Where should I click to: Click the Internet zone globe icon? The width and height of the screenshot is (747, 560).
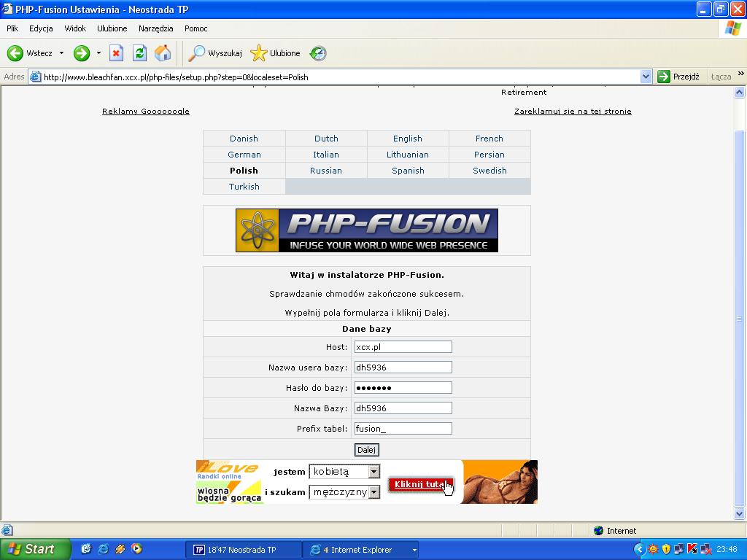coord(599,531)
